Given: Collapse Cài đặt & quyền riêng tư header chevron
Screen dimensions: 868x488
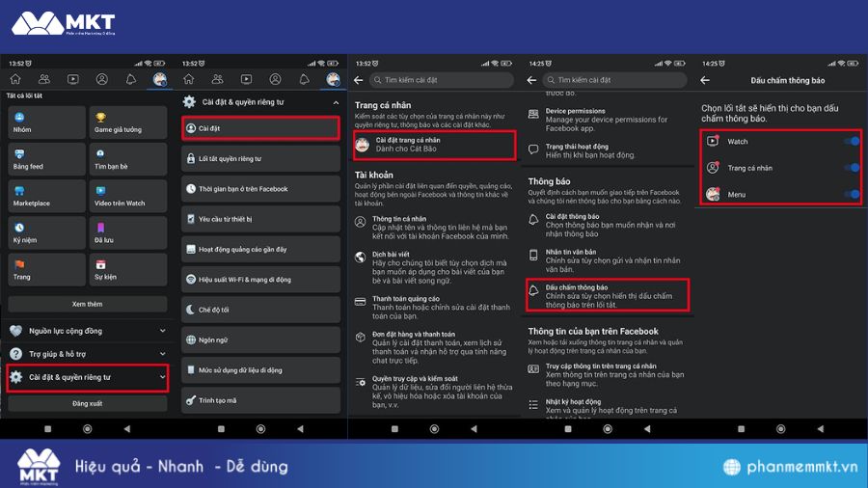Looking at the screenshot, I should click(x=336, y=102).
